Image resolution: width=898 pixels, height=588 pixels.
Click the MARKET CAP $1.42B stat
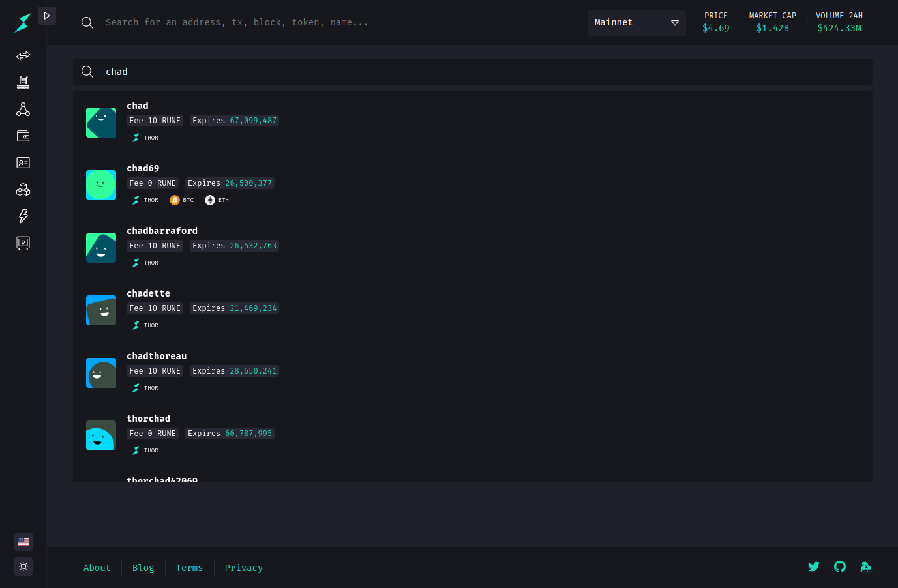[x=773, y=22]
